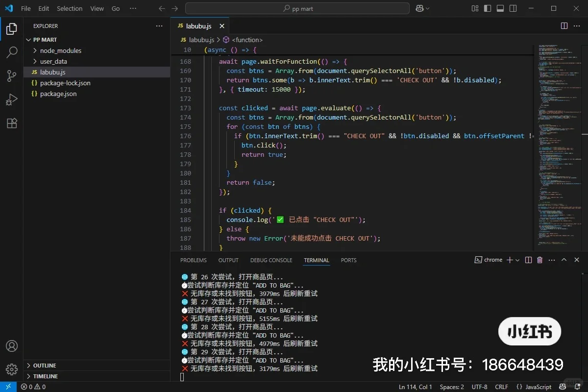Screen dimensions: 588x392
Task: Click the split editor right icon
Action: click(564, 26)
